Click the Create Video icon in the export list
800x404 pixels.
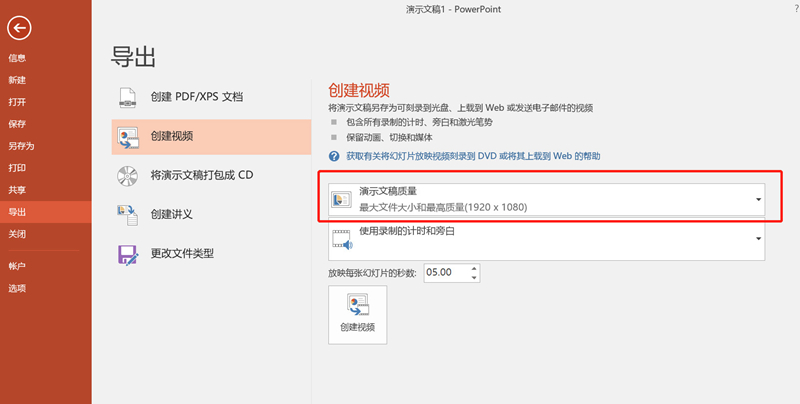click(x=128, y=136)
